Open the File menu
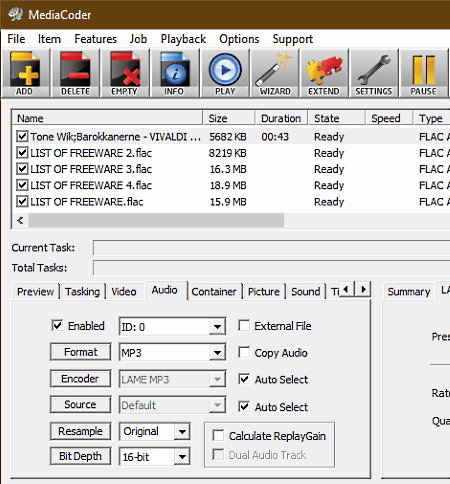 (16, 39)
